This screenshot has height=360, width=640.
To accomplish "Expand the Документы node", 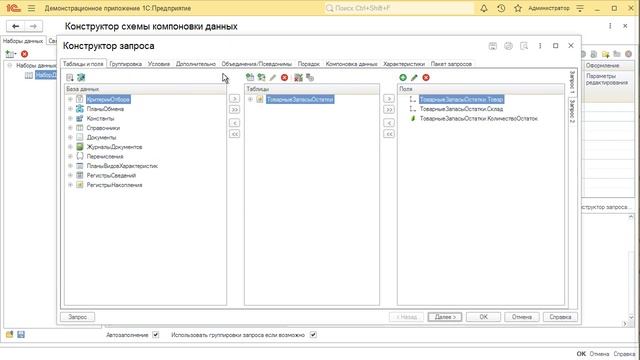I will click(70, 137).
